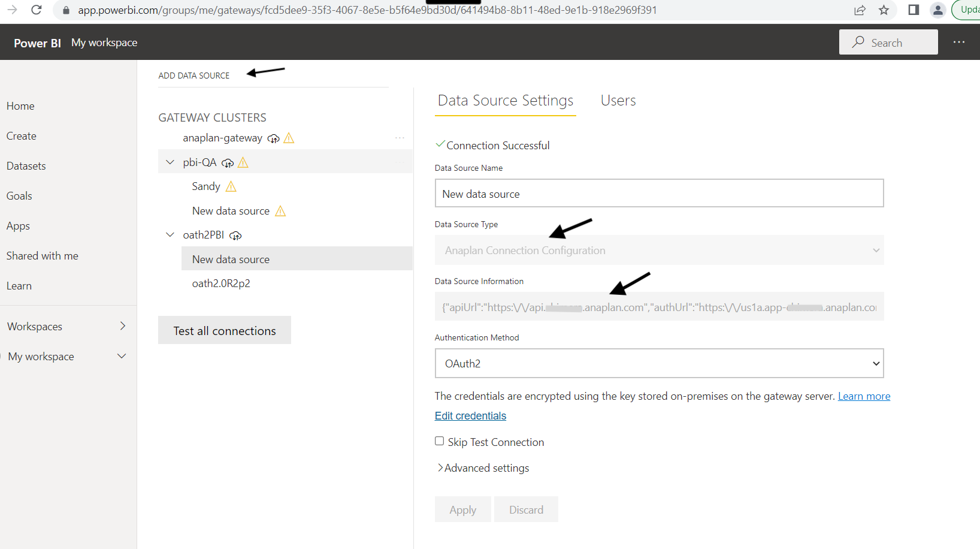Open Shared with me in the sidebar
The image size is (980, 549).
tap(43, 256)
